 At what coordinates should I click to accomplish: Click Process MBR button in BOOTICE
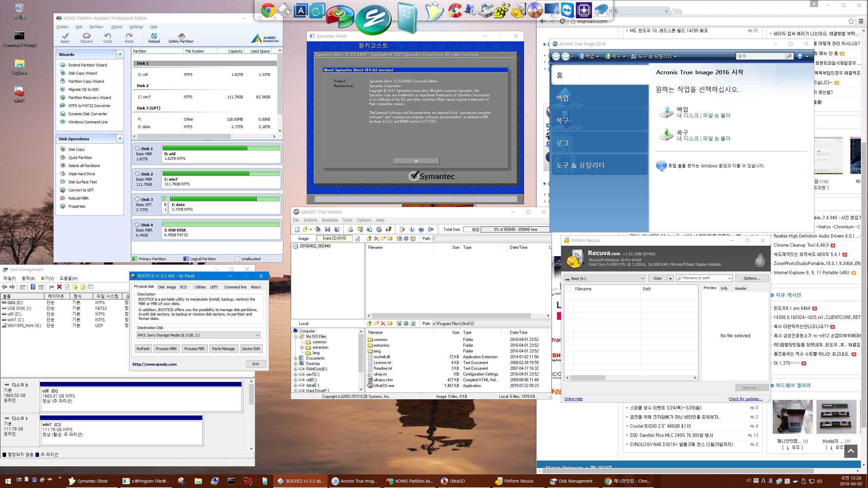(x=166, y=349)
